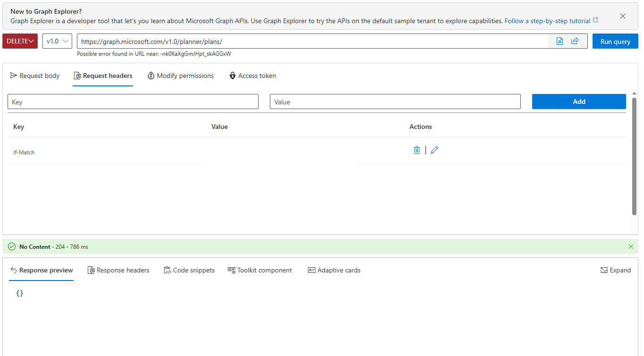
Task: Follow the step-by-step tutorial link
Action: pyautogui.click(x=552, y=21)
